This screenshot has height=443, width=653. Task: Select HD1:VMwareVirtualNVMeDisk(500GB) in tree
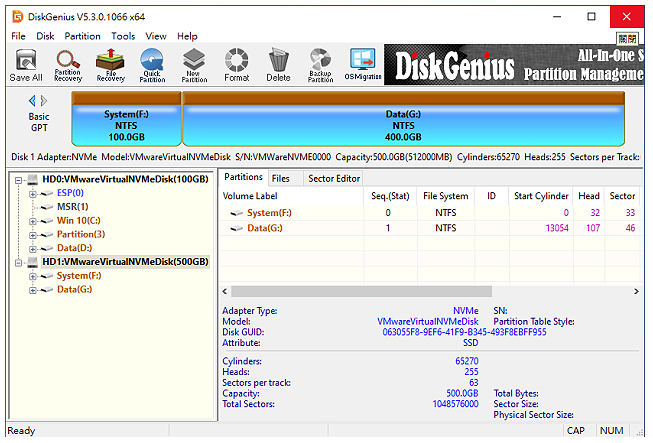pos(125,262)
